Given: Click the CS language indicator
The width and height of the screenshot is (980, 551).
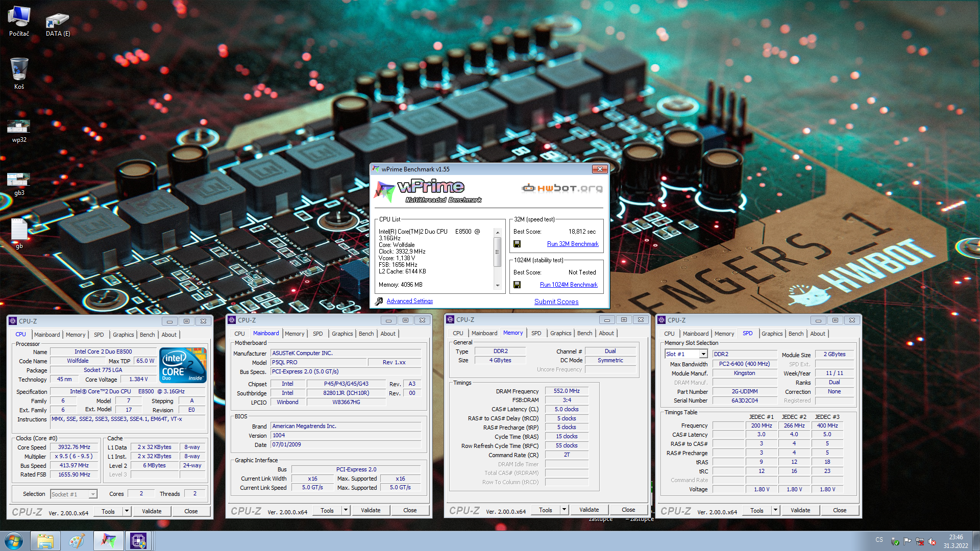Looking at the screenshot, I should point(879,540).
